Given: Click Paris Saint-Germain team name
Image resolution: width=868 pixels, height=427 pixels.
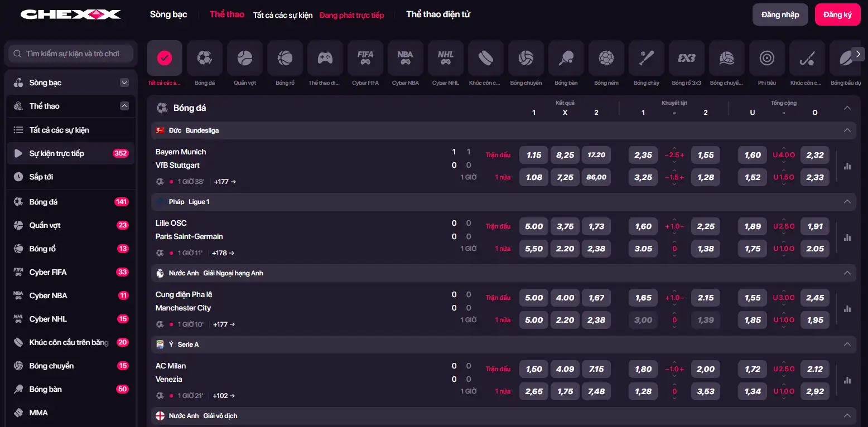Looking at the screenshot, I should (189, 236).
